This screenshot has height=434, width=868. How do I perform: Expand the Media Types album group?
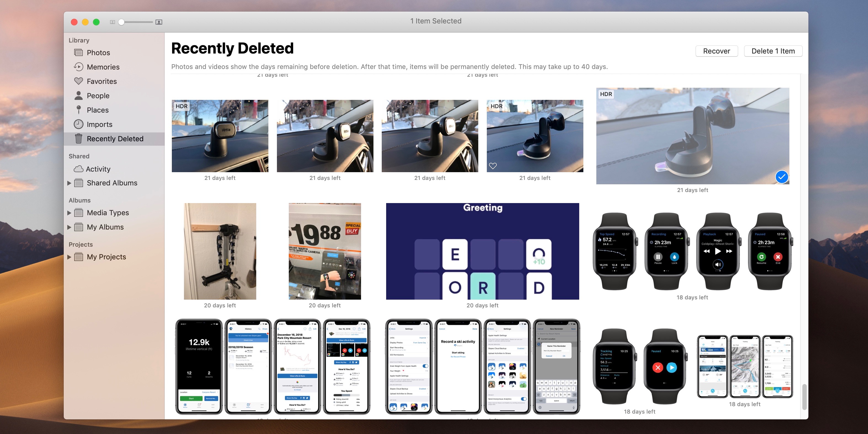(70, 212)
